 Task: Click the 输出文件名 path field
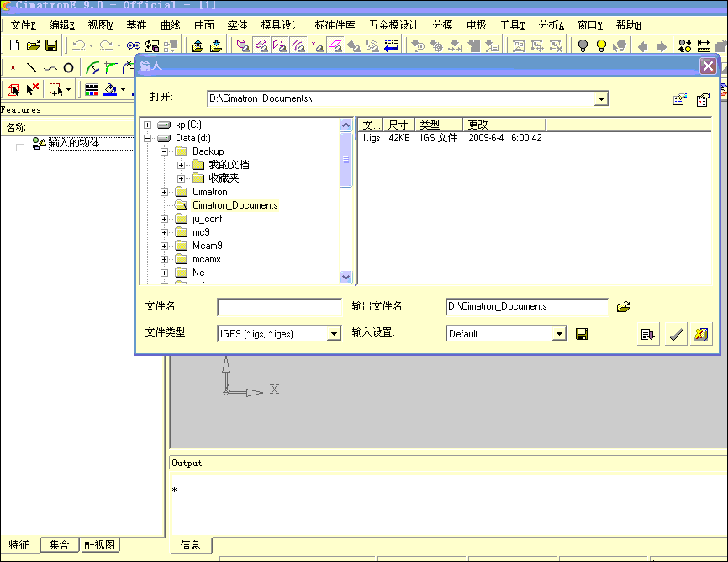click(x=527, y=307)
